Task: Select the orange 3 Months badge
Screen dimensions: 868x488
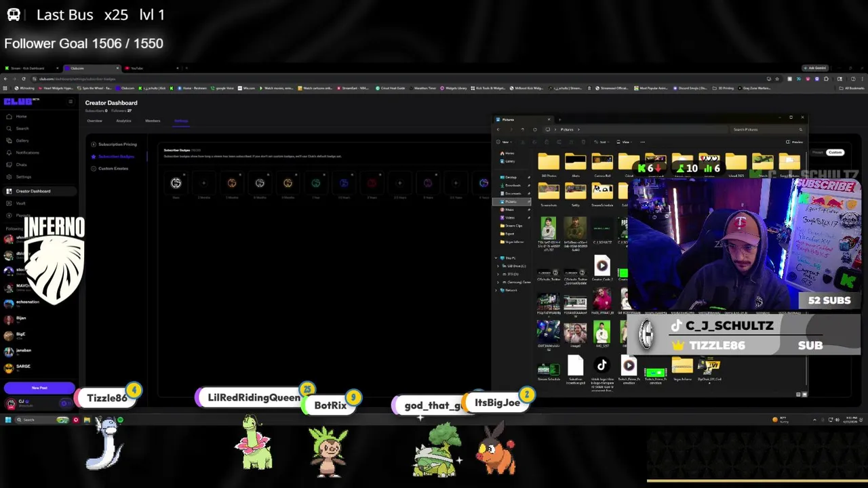Action: click(x=232, y=183)
